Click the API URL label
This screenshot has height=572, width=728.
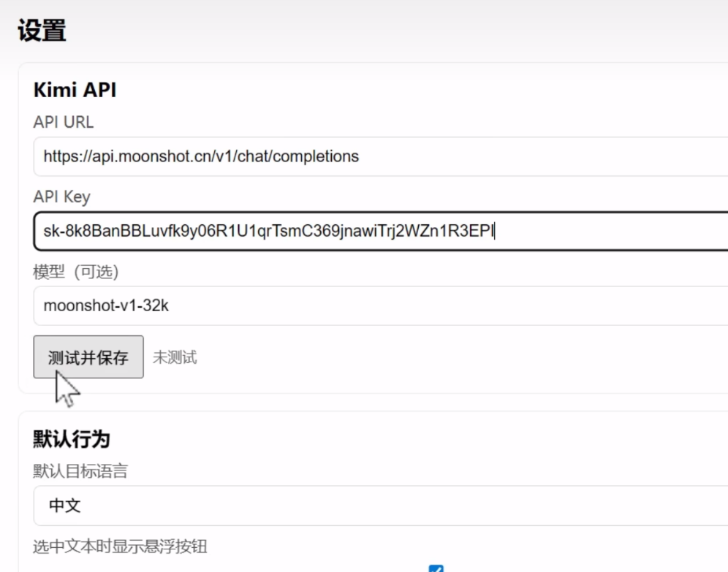[63, 122]
